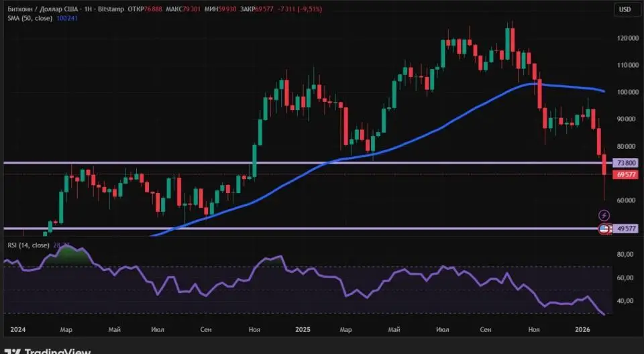
Task: Click the Биткоин / Доллар США symbol title
Action: point(44,9)
